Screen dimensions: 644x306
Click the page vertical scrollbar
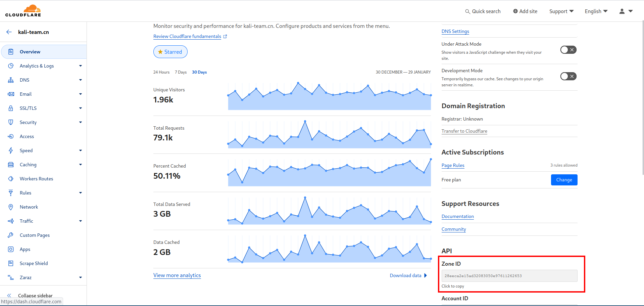pyautogui.click(x=642, y=97)
